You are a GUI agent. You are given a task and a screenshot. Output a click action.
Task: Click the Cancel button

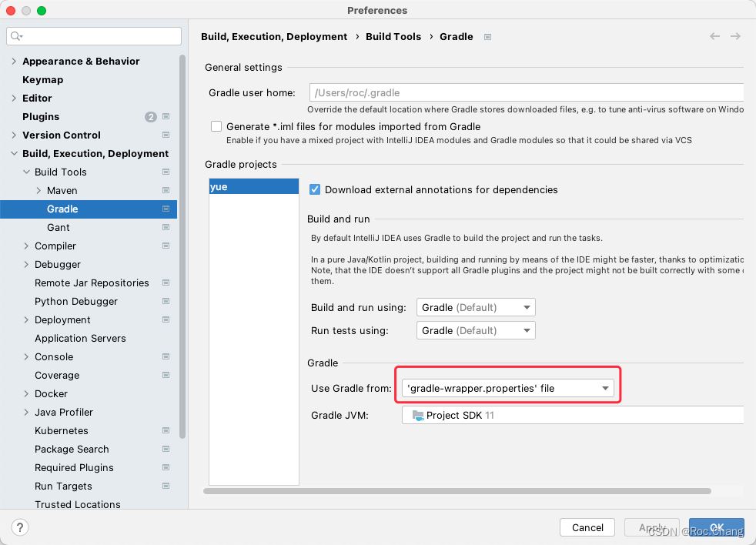[587, 527]
